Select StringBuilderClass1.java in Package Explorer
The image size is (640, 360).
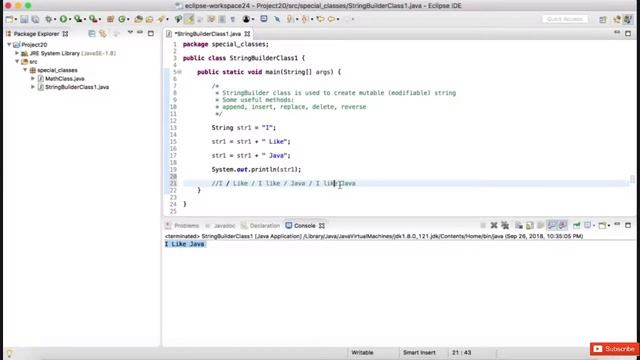77,87
